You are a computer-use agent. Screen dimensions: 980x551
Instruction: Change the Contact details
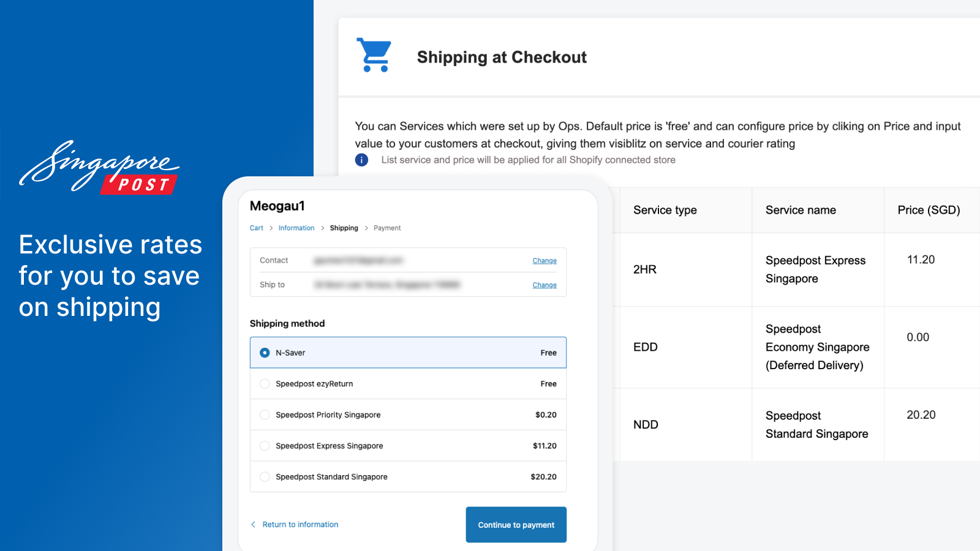(x=545, y=261)
